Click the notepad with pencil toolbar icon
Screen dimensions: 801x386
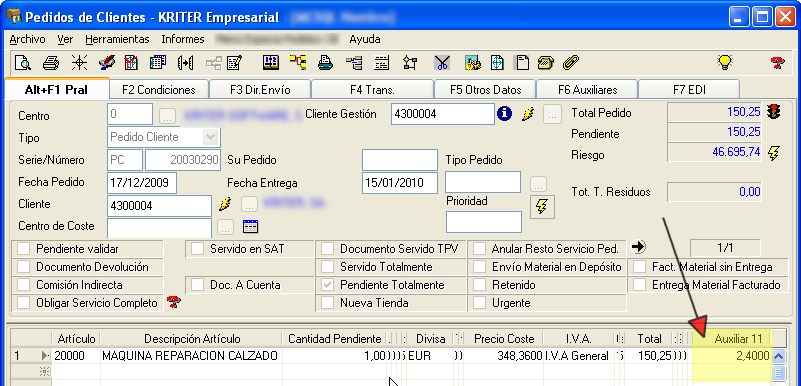coord(234,63)
